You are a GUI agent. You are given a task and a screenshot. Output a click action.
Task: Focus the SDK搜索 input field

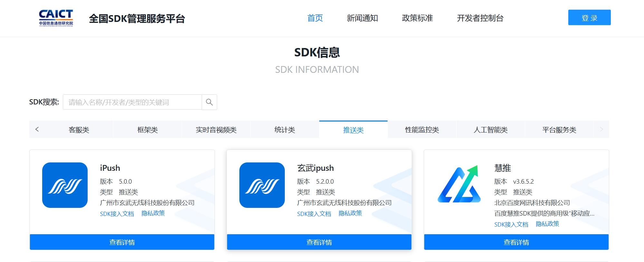[132, 102]
